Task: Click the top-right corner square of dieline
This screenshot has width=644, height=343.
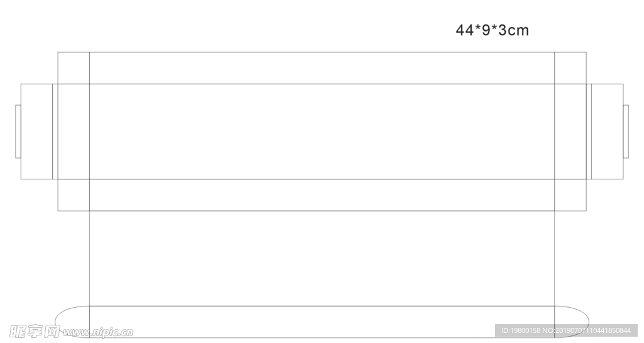Action: click(570, 68)
